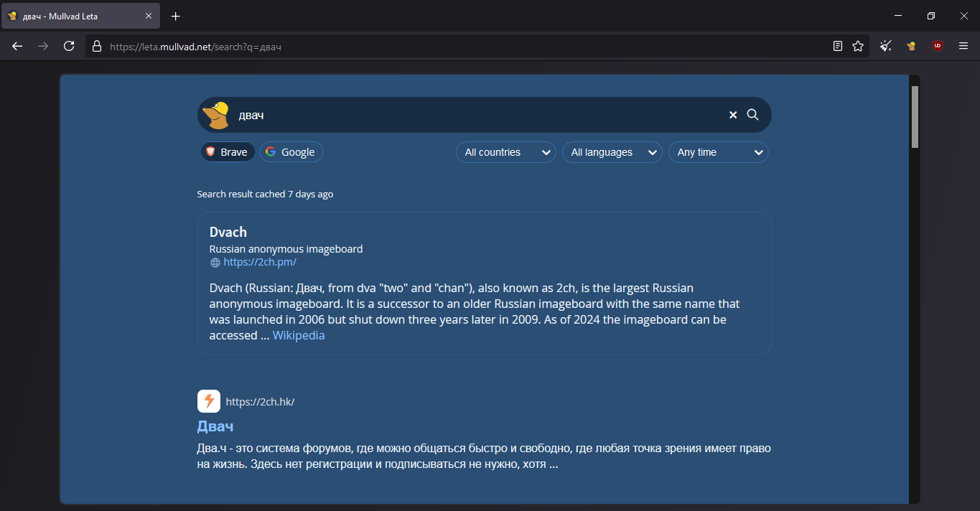Click the lightning favicon of 2ch.hk result

pos(209,401)
